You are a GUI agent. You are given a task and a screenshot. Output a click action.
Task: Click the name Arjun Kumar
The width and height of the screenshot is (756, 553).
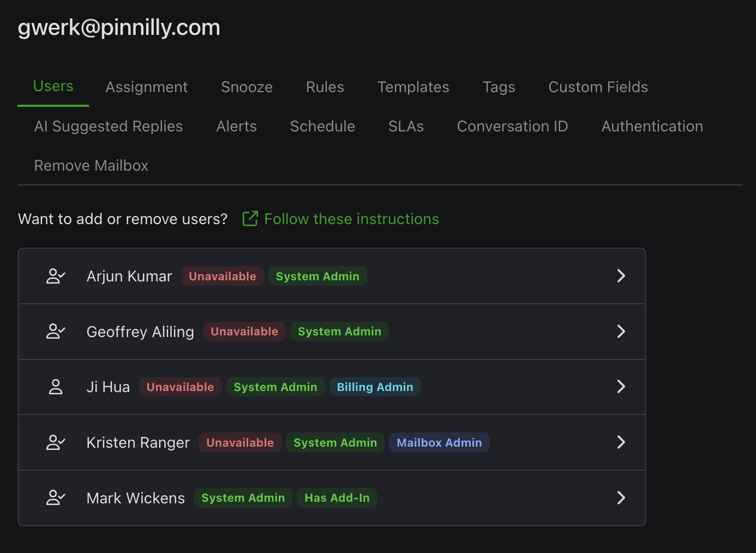[x=129, y=276]
